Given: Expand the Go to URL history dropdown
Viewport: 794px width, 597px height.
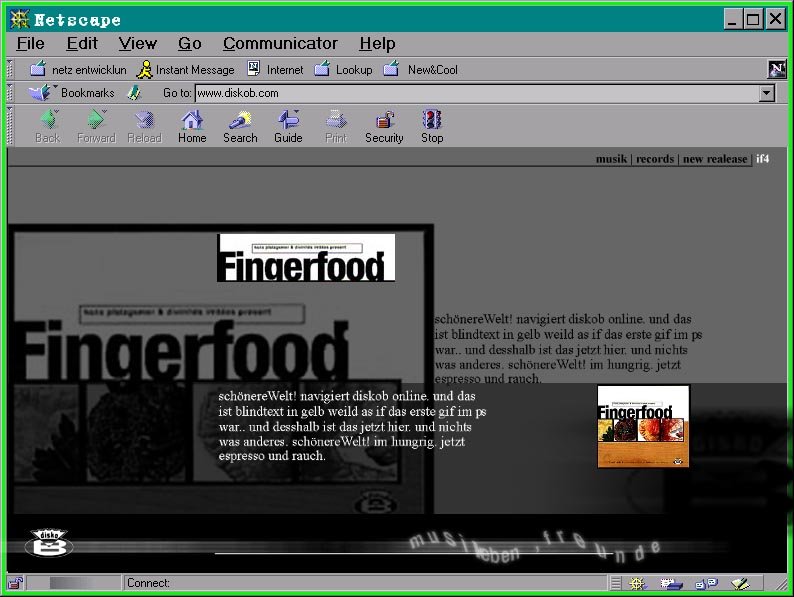Looking at the screenshot, I should point(767,93).
